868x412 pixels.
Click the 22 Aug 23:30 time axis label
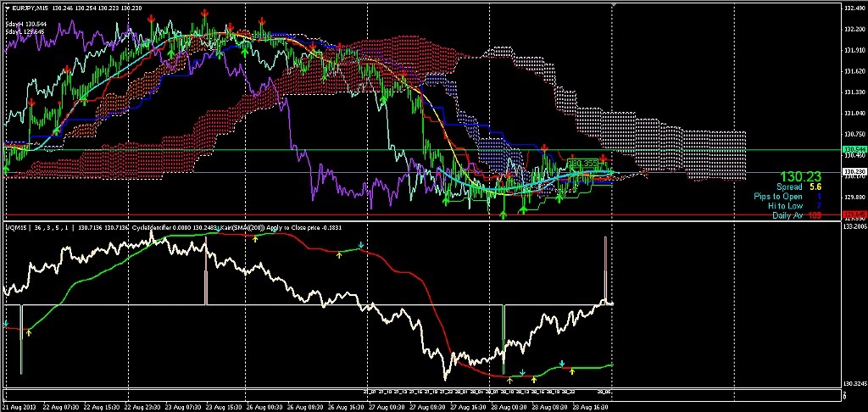(143, 406)
